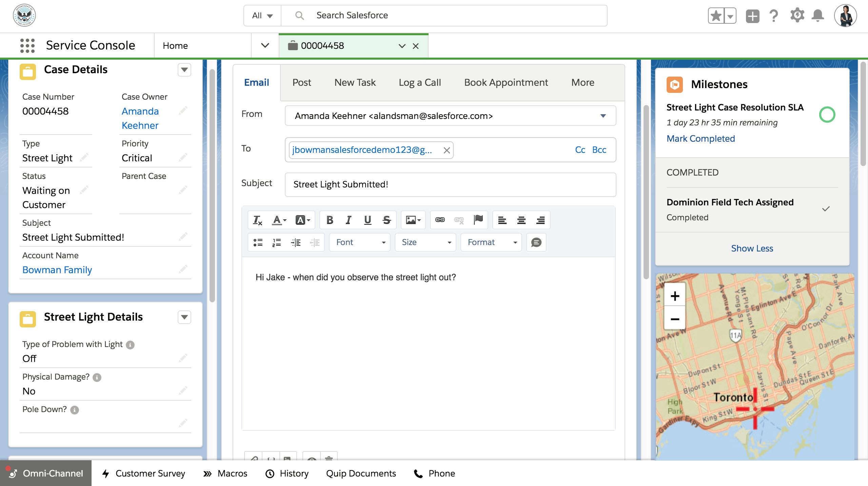Click the Remove Formatting icon

258,220
